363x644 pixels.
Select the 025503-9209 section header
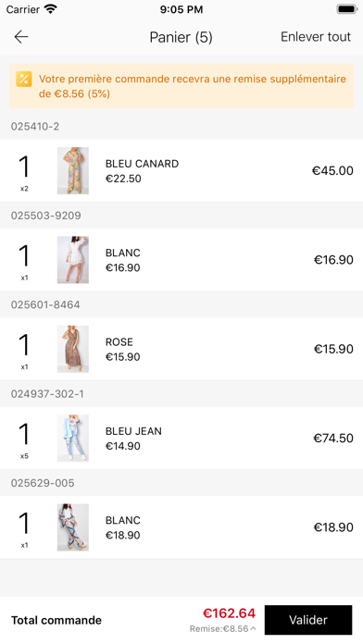181,216
